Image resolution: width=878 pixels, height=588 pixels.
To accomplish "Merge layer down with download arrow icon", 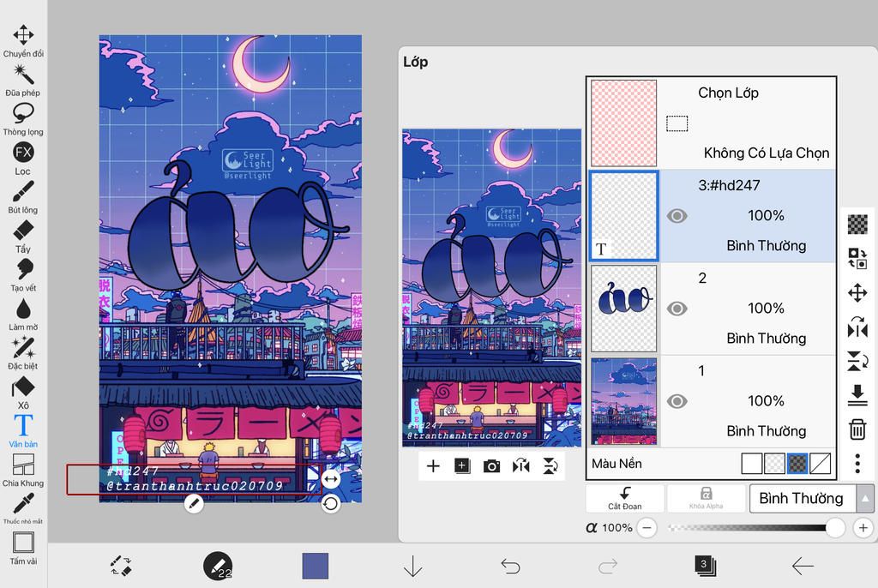I will pos(857,395).
